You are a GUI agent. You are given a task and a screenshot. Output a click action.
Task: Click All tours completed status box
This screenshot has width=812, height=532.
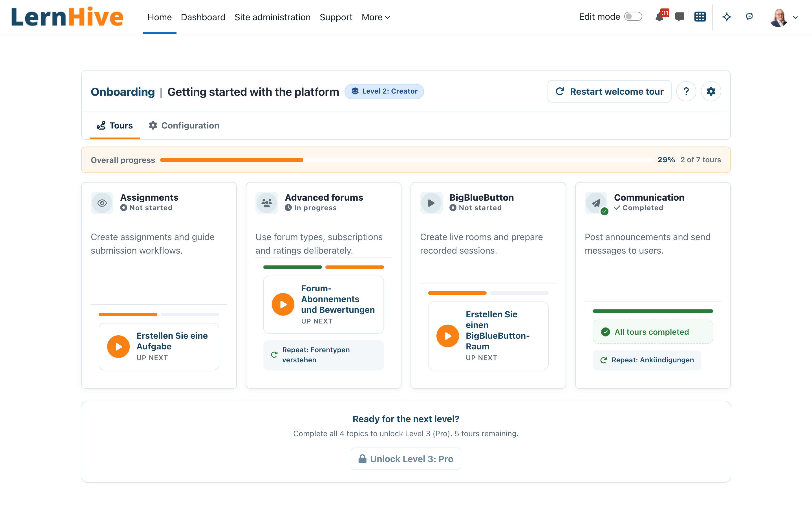(x=653, y=332)
